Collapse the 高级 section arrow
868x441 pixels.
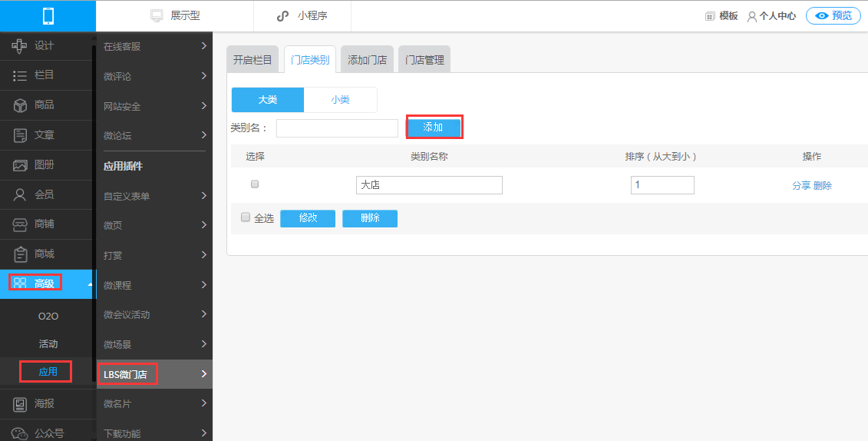tap(90, 284)
